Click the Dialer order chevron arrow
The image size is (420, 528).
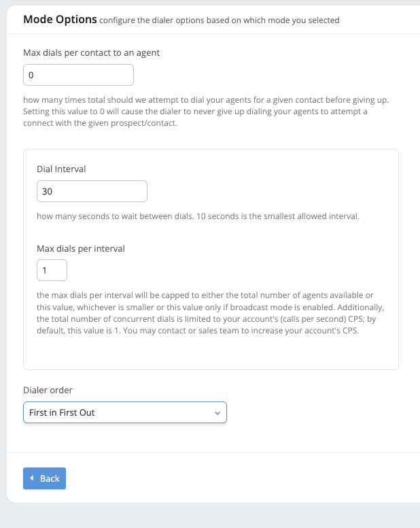217,413
